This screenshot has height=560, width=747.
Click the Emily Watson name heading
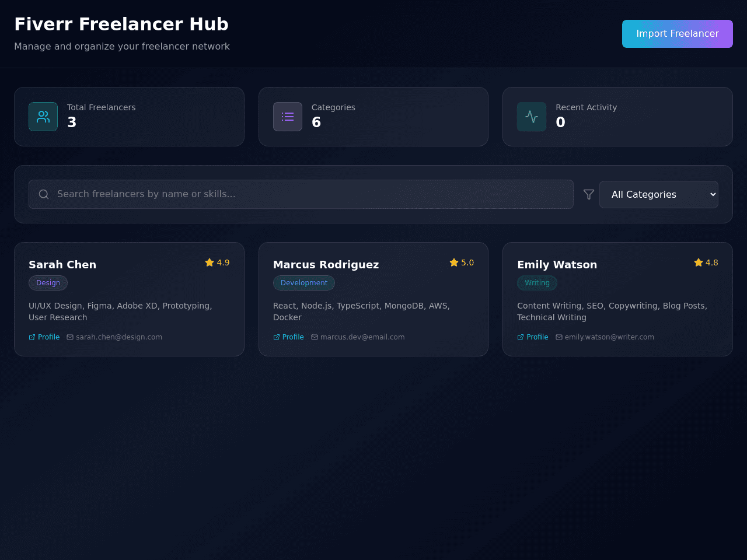tap(557, 265)
